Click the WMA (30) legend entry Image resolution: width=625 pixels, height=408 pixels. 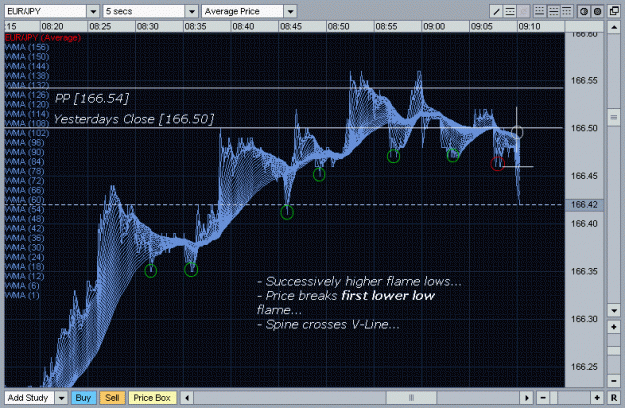pos(25,248)
